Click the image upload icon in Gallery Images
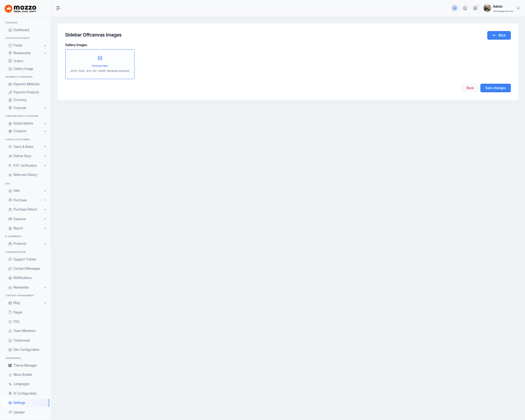This screenshot has height=420, width=525. 100,58
